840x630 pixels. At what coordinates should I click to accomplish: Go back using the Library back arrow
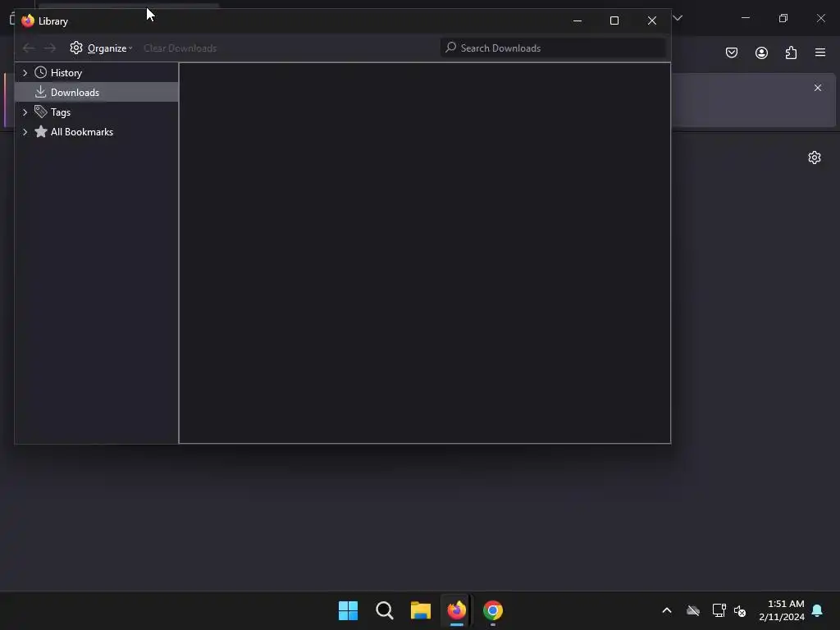(x=29, y=48)
